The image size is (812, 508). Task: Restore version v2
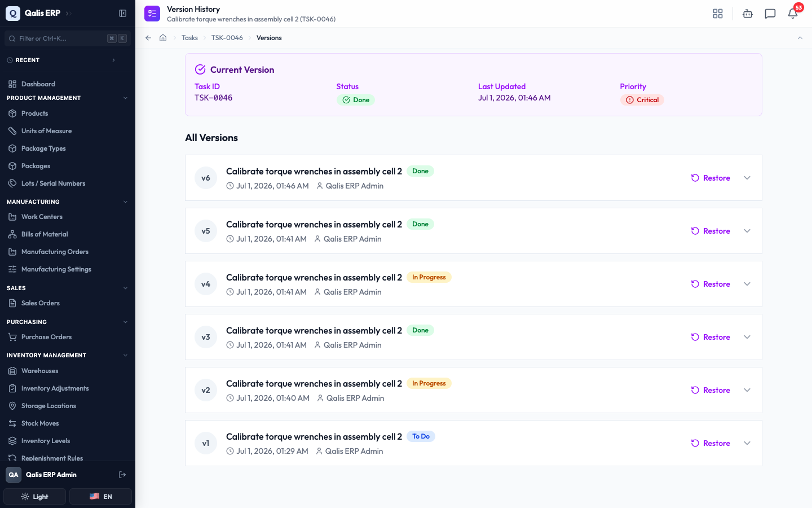coord(710,390)
